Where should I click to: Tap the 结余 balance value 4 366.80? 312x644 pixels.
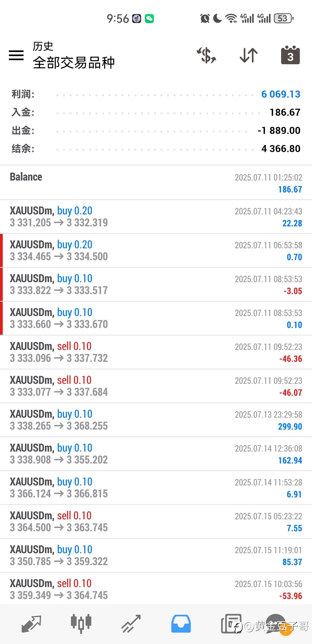click(281, 149)
